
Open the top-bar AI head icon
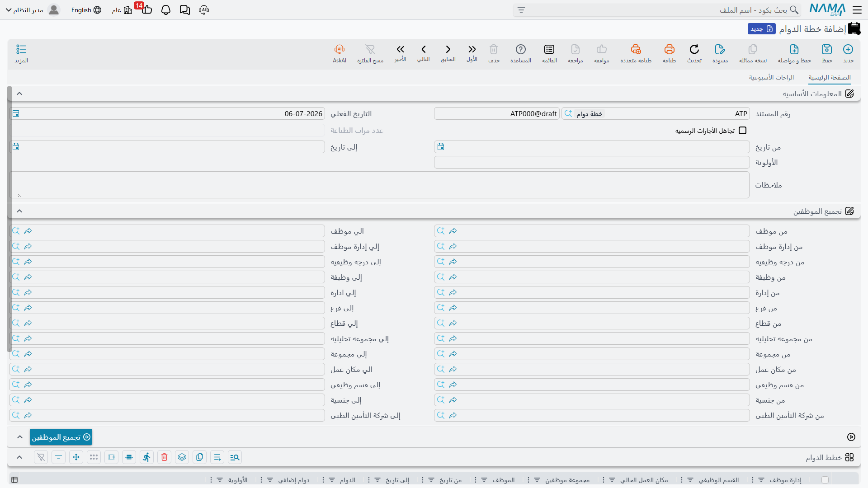[x=204, y=10]
